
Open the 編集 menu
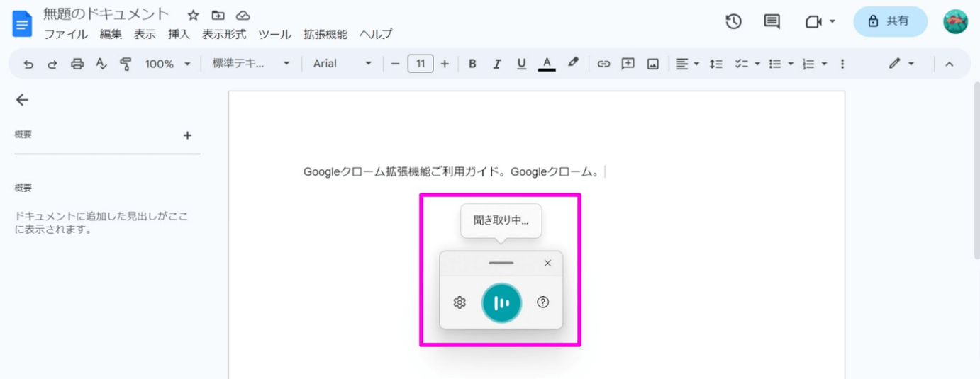[111, 34]
